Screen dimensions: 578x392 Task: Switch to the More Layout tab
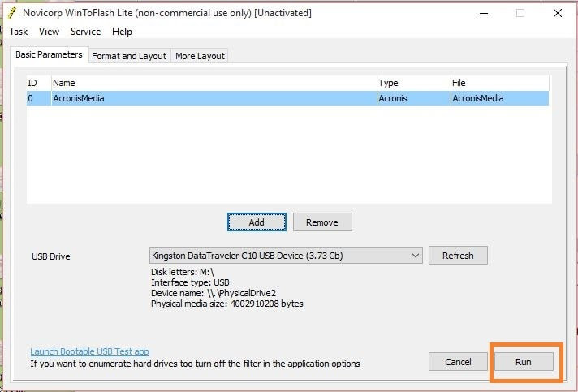pos(200,56)
